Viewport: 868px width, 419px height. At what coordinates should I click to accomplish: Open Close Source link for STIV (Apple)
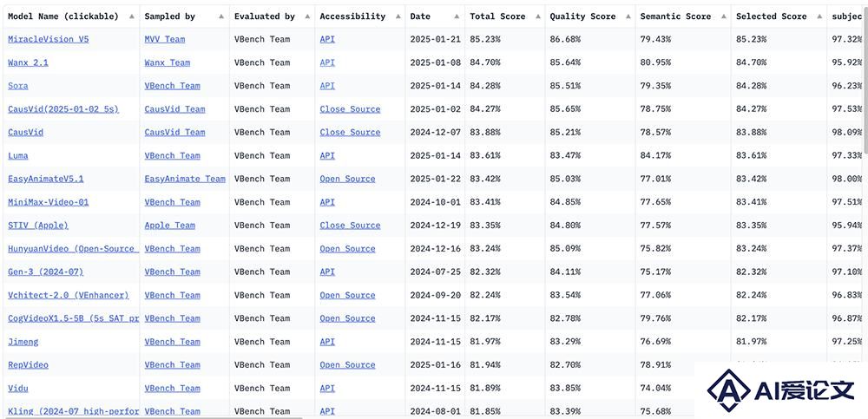(350, 226)
